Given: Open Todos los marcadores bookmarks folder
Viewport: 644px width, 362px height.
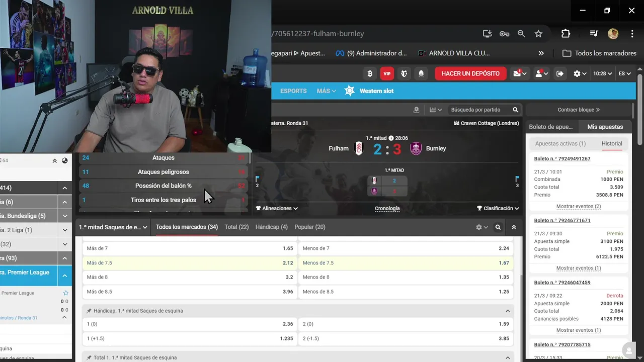Looking at the screenshot, I should (599, 53).
